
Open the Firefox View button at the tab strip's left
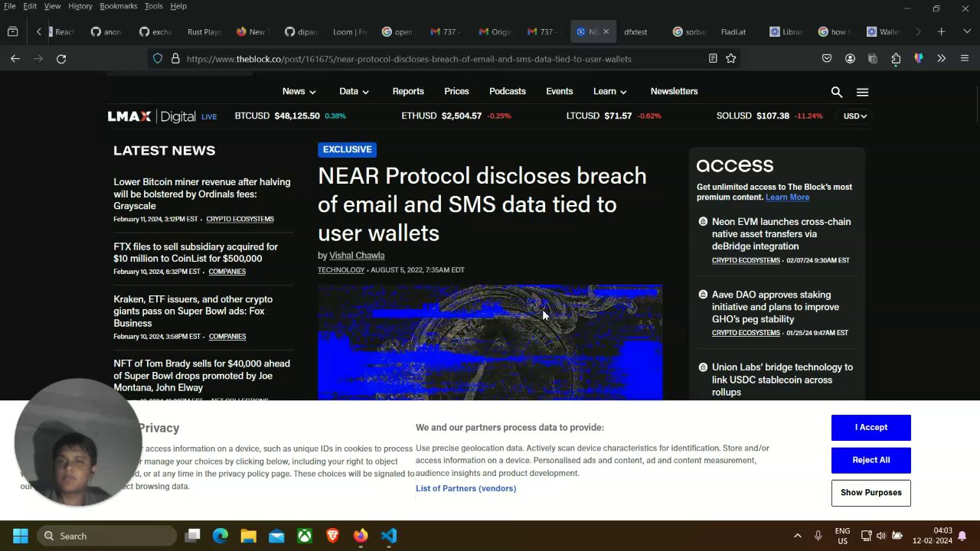click(x=12, y=31)
